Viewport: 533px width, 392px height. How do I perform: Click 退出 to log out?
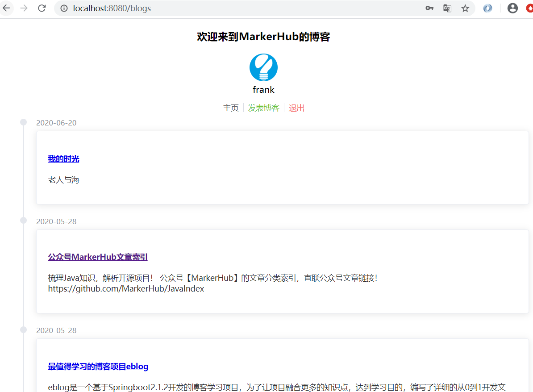tap(296, 108)
